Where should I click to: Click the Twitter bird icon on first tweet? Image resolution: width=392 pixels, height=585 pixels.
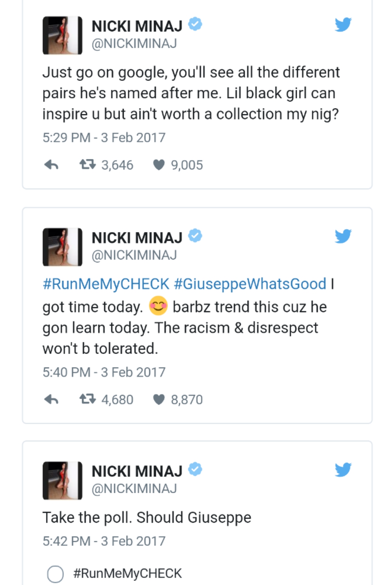tap(343, 25)
